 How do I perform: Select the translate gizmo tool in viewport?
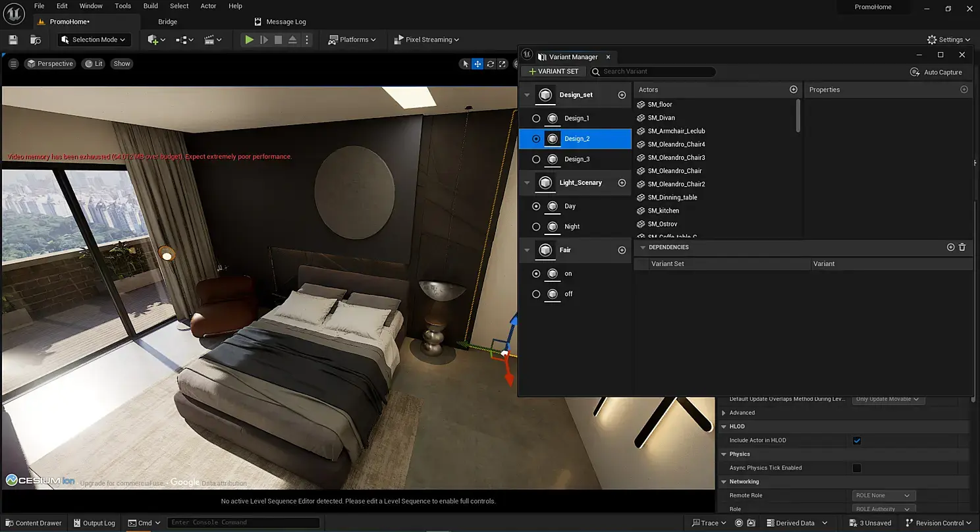pos(477,64)
